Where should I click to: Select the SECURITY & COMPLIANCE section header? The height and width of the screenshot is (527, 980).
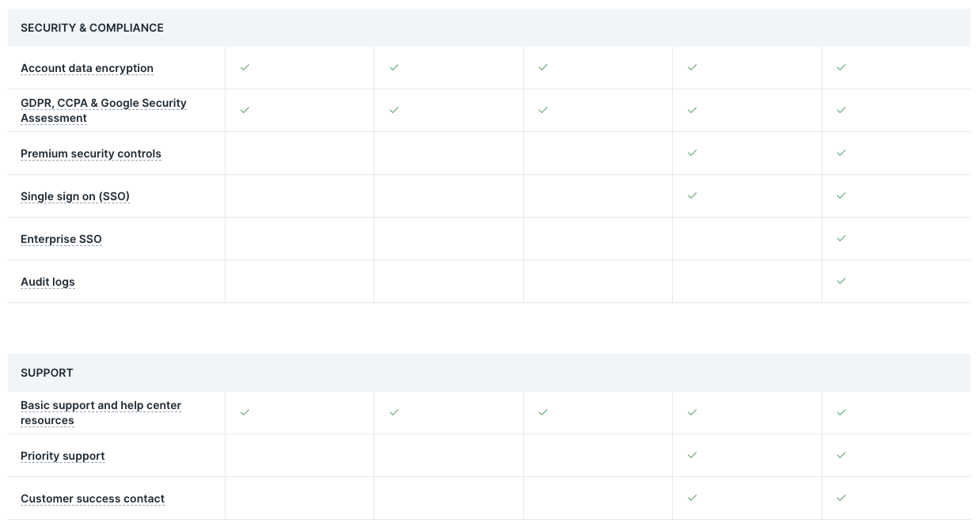click(92, 28)
